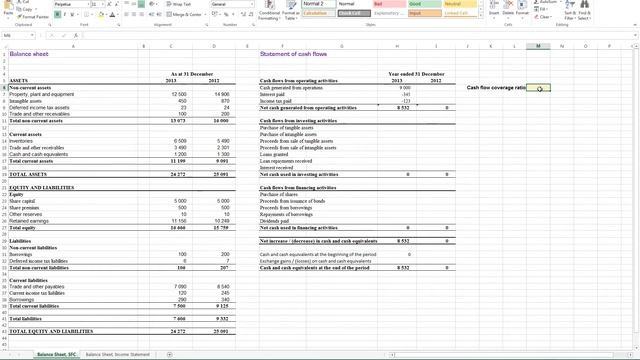Image resolution: width=640 pixels, height=360 pixels.
Task: Open the Number dialog launcher
Action: pos(253,25)
